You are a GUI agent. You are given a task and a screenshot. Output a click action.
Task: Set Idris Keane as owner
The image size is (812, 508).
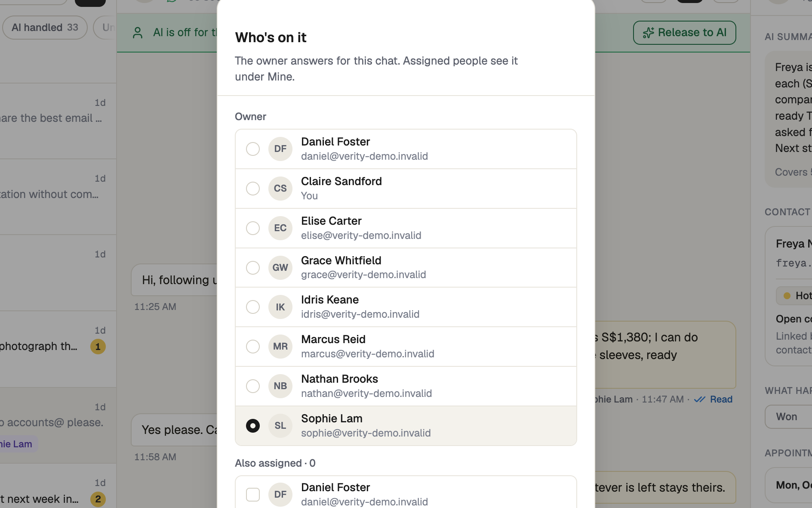tap(253, 307)
